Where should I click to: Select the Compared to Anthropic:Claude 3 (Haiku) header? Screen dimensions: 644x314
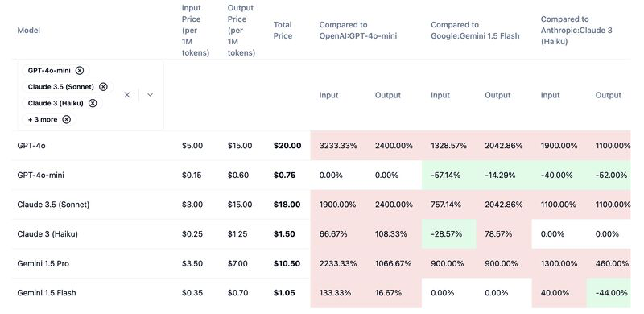576,31
